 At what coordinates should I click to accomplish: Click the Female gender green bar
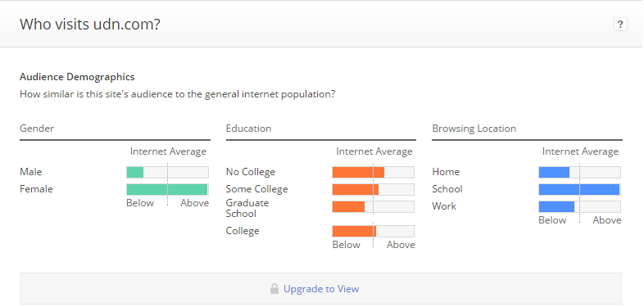coord(168,190)
